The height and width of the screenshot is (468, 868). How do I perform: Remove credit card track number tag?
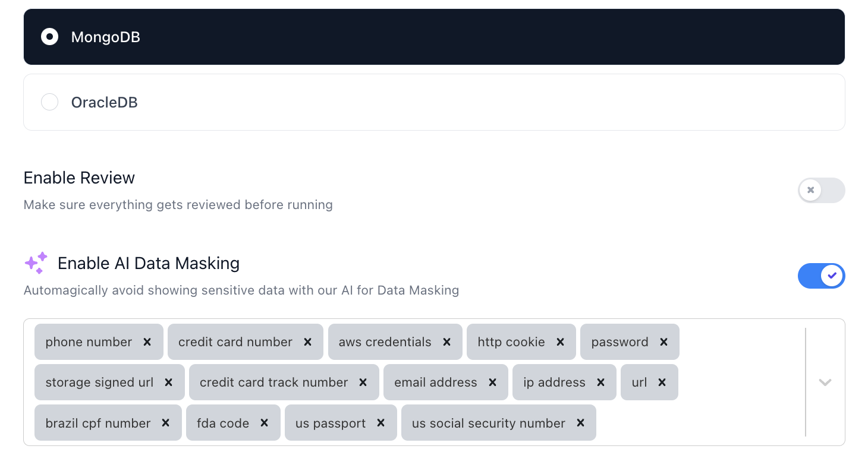tap(363, 382)
